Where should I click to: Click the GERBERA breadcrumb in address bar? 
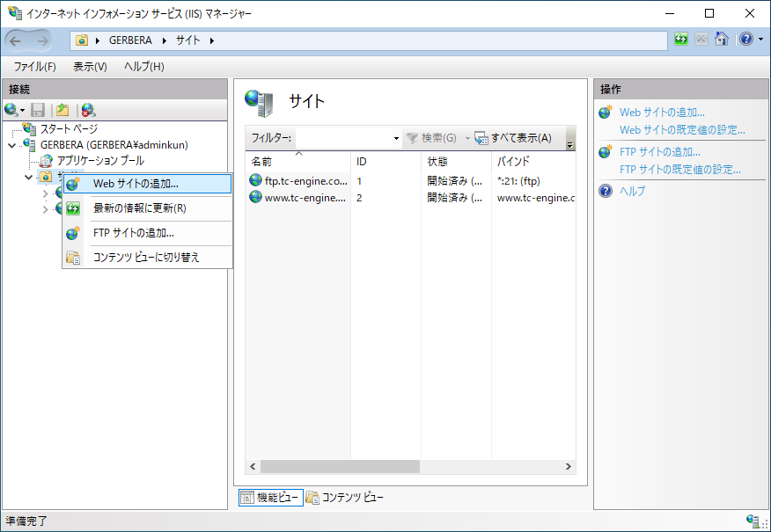(x=130, y=40)
